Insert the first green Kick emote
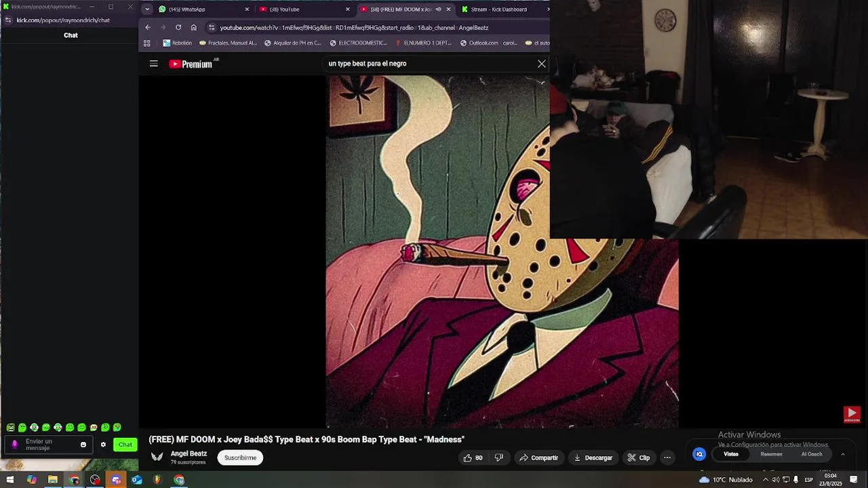 [10, 428]
